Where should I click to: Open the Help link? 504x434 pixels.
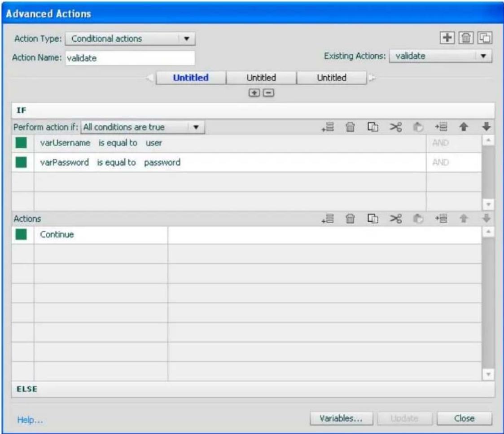(30, 420)
